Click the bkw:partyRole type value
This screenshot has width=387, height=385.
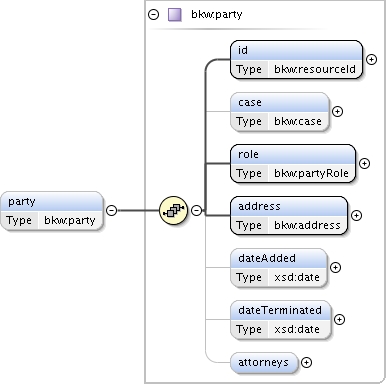click(311, 173)
